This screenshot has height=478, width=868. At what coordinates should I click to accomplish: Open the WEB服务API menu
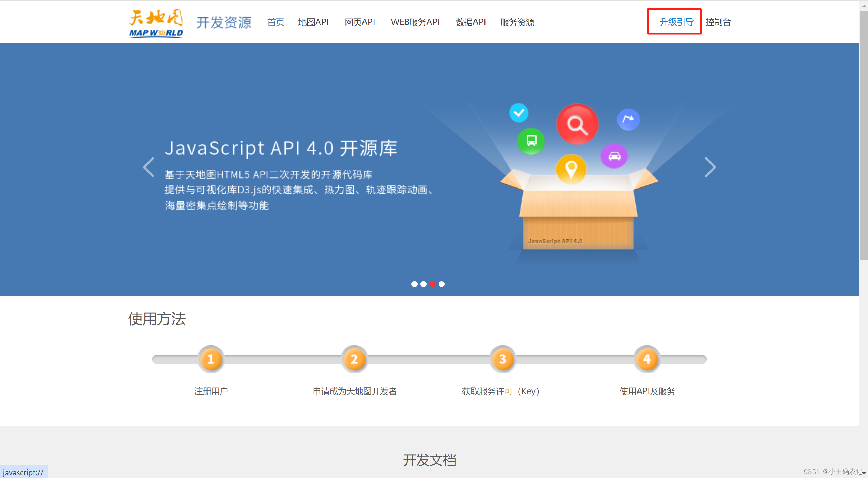415,22
